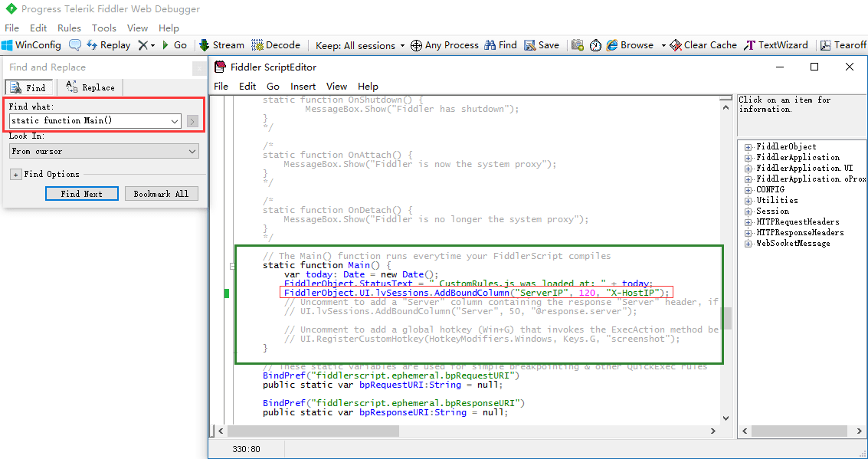Click the timer stopwatch toolbar icon
The image size is (868, 459).
tap(595, 45)
